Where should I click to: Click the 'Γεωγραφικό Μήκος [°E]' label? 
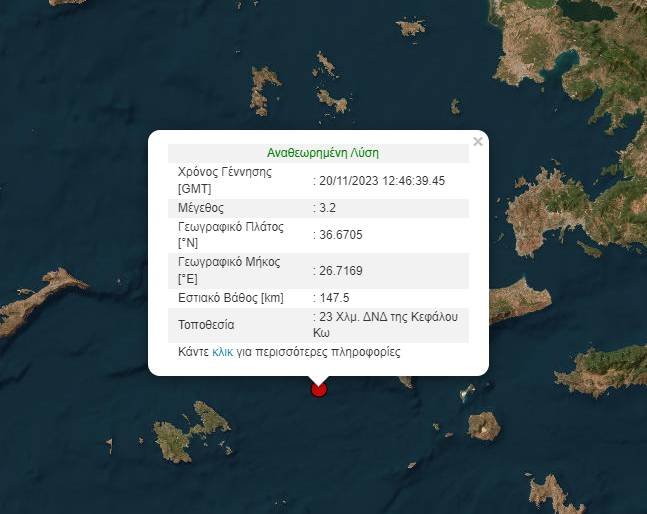tap(229, 270)
